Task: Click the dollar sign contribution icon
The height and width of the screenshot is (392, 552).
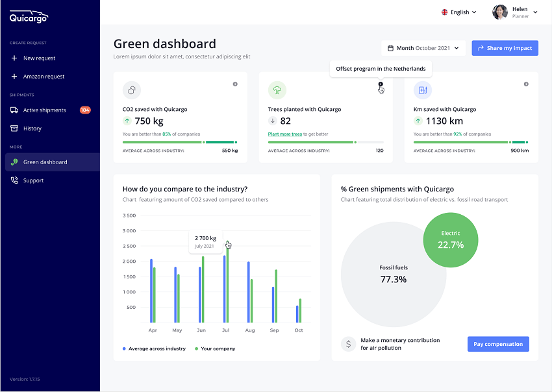Action: [x=349, y=344]
